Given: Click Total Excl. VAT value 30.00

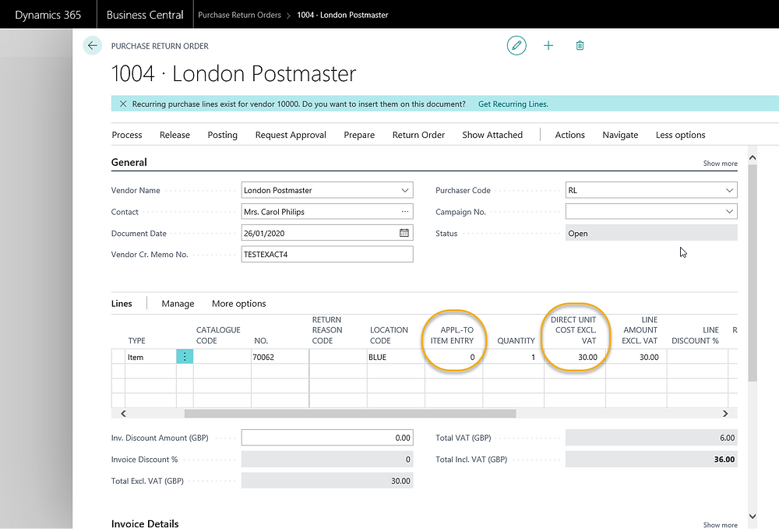Looking at the screenshot, I should point(327,481).
